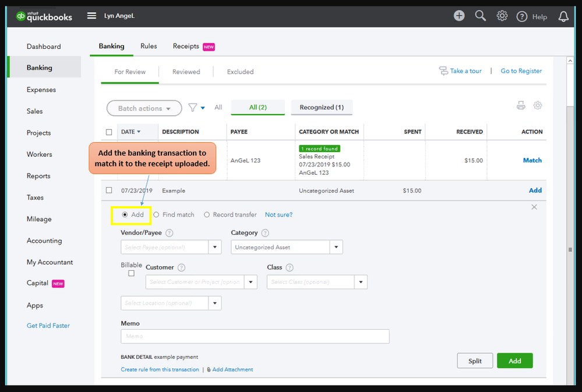Check the Example transaction row checkbox
Viewport: 582px width, 392px height.
(x=109, y=190)
